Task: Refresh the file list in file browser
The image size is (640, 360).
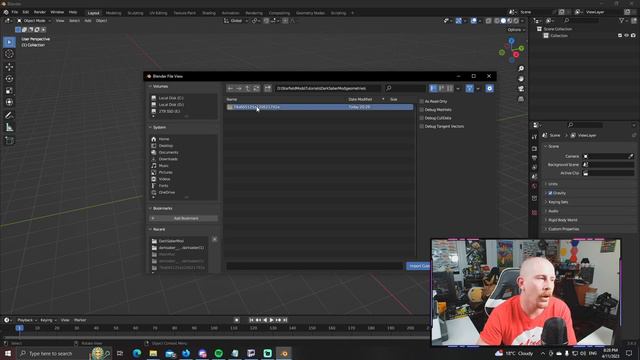Action: [x=256, y=88]
